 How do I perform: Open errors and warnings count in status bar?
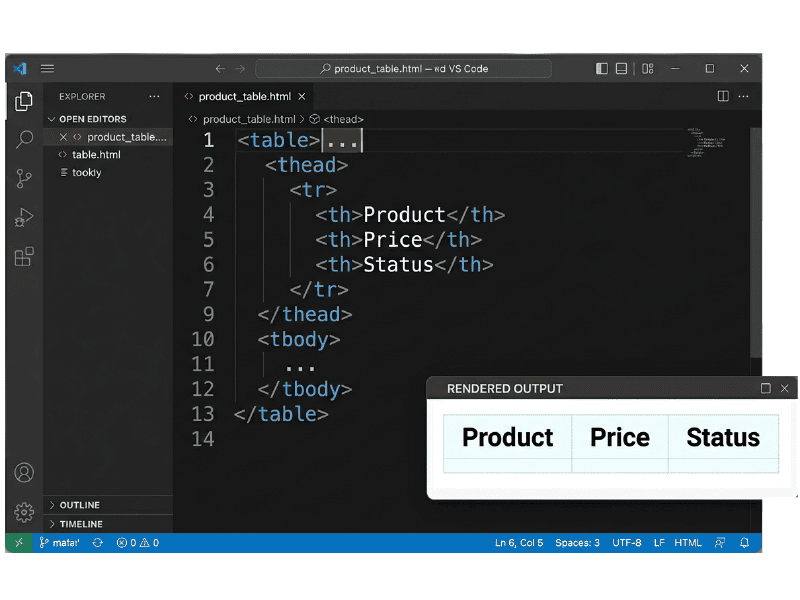pyautogui.click(x=138, y=543)
